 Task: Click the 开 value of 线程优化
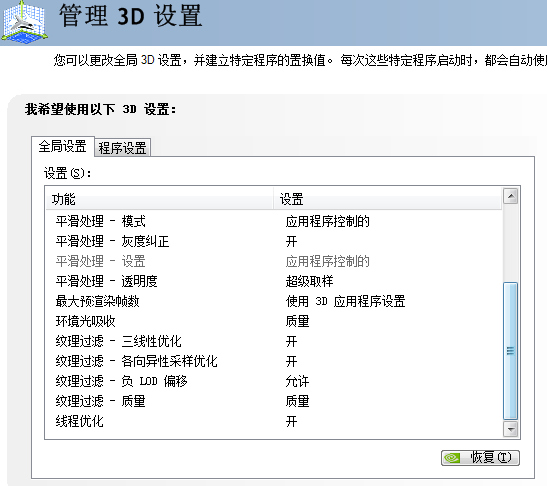tap(291, 421)
